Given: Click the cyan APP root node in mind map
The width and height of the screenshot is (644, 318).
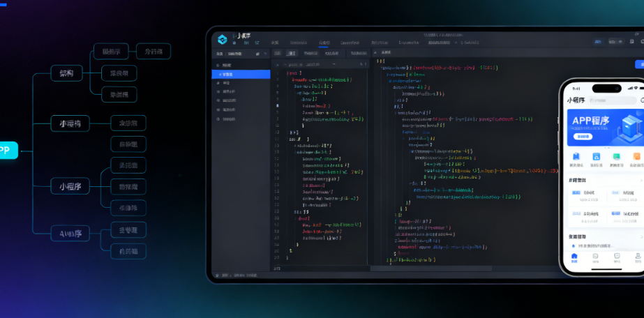Looking at the screenshot, I should tap(6, 150).
